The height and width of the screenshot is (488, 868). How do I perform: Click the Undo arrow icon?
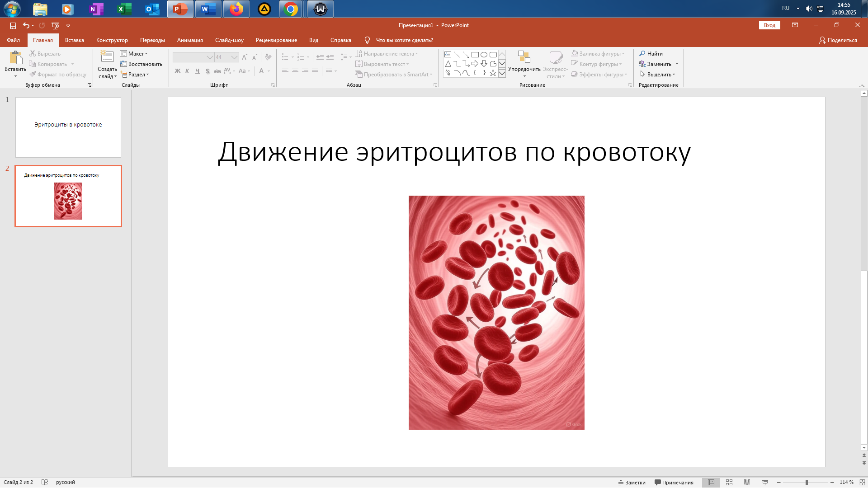click(26, 26)
